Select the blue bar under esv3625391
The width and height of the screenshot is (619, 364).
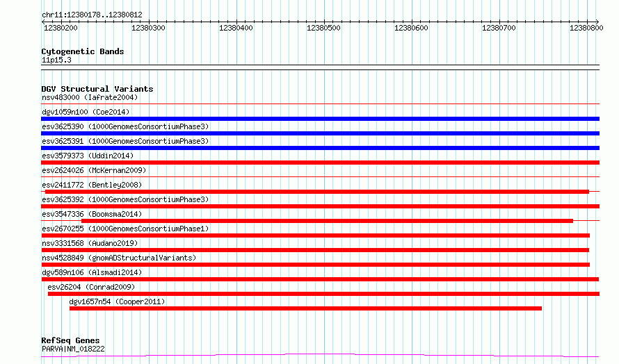pyautogui.click(x=320, y=148)
